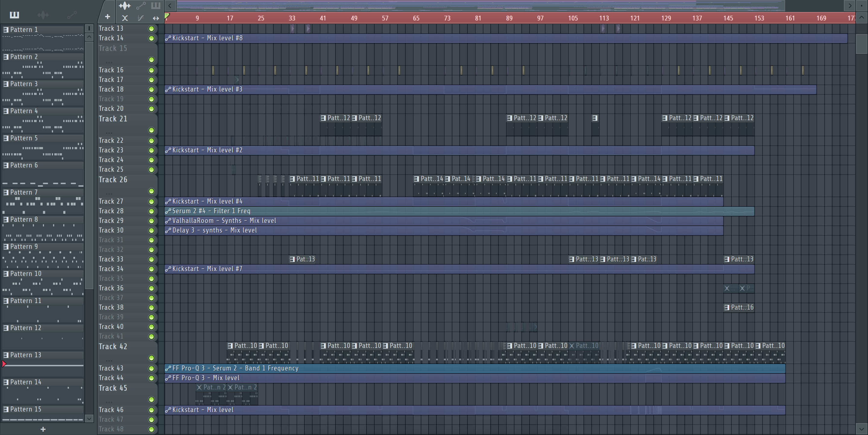This screenshot has height=435, width=868.
Task: Mute Track 14 with its green LED
Action: (151, 38)
